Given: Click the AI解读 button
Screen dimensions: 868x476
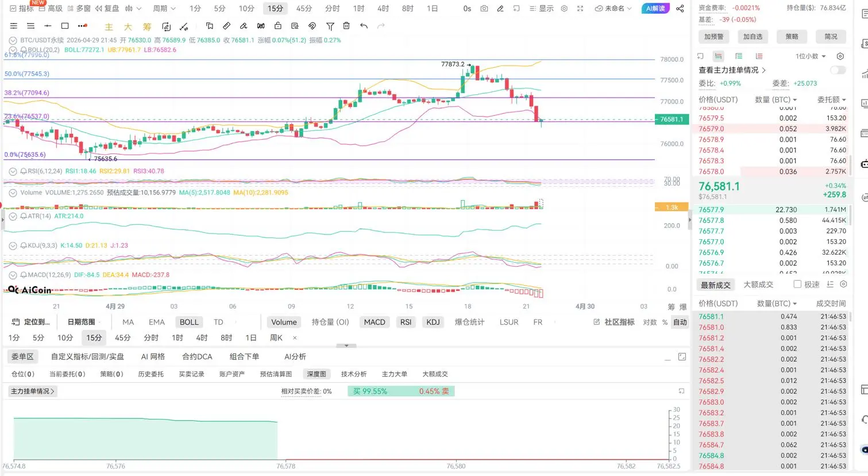Looking at the screenshot, I should (x=655, y=9).
